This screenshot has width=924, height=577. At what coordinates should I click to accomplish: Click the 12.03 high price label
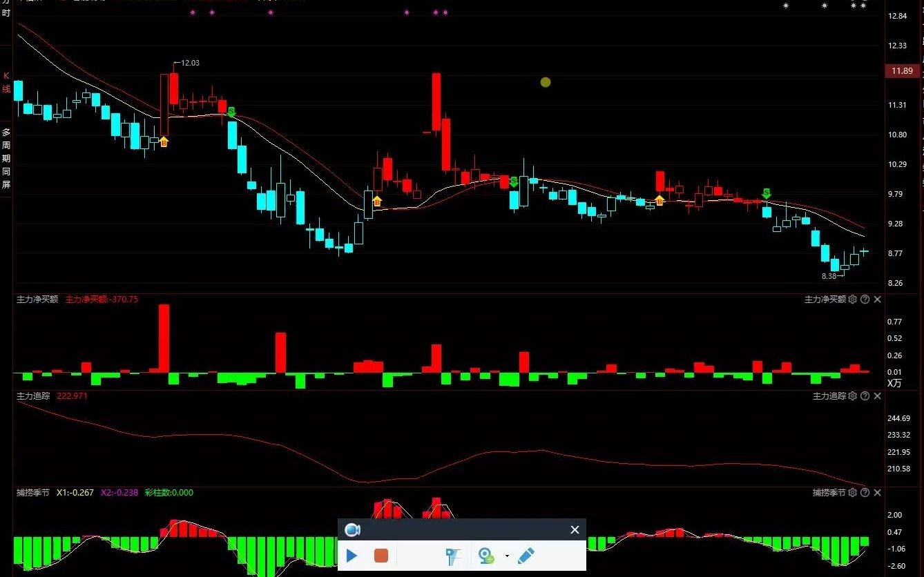(x=190, y=63)
